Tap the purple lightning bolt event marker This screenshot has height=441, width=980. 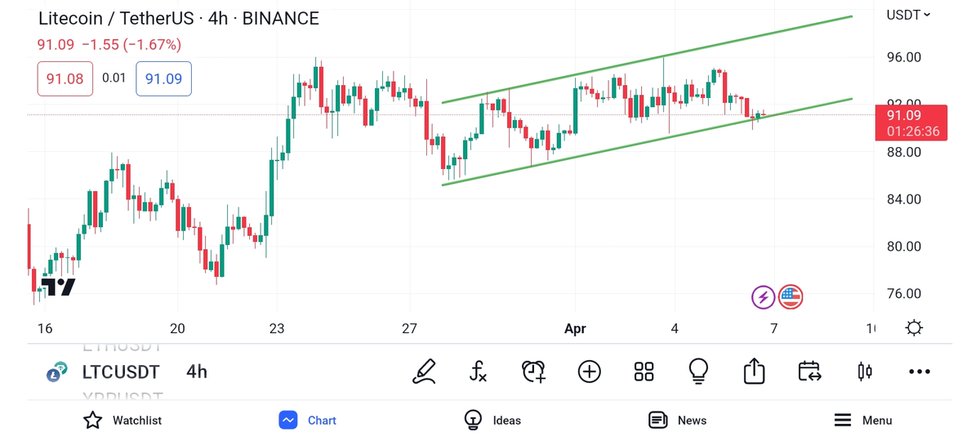(x=763, y=297)
